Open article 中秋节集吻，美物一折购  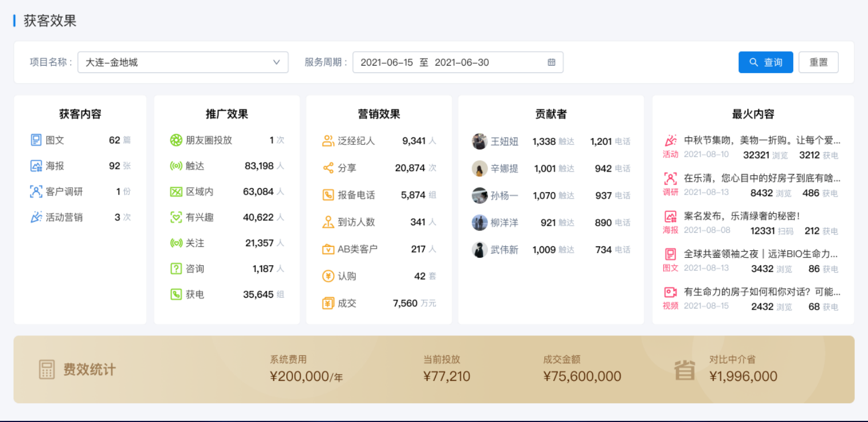[x=762, y=140]
